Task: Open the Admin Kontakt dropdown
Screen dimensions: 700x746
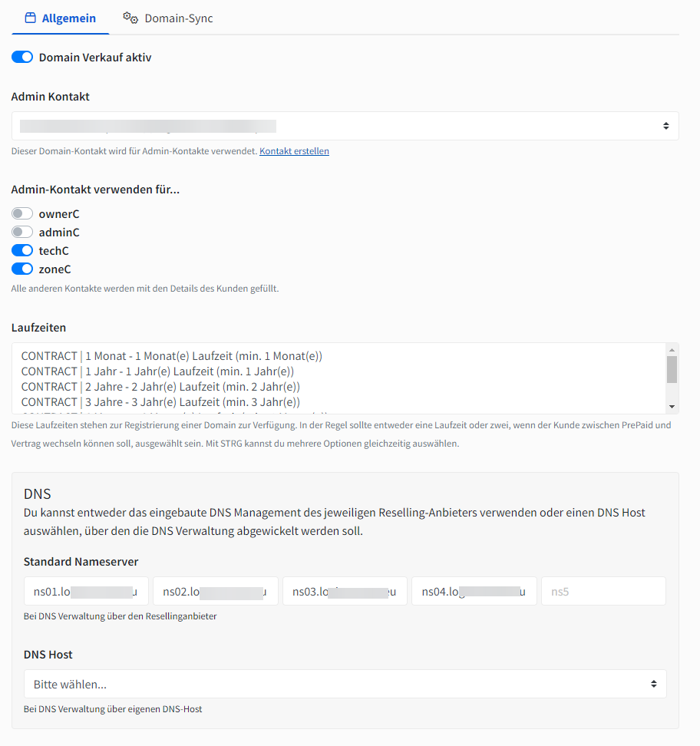Action: coord(345,126)
